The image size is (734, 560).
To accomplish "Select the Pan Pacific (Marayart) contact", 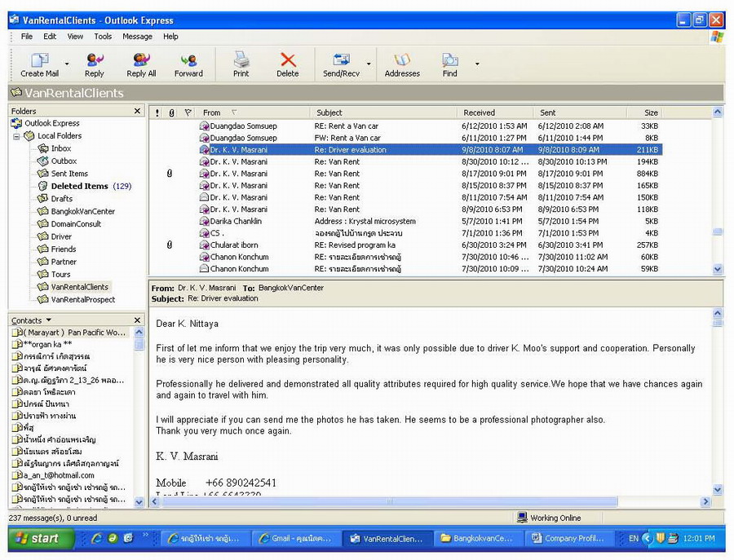I will (69, 333).
